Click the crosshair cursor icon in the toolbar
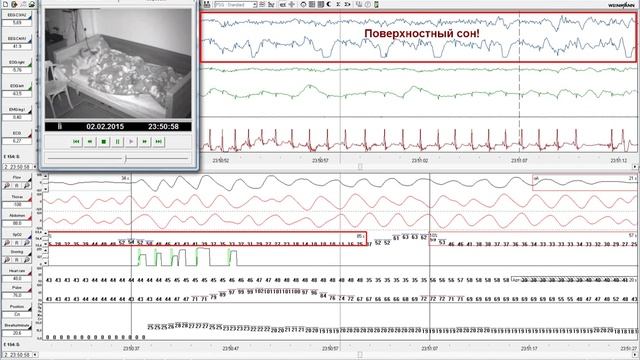Viewport: 640px width, 360px height. point(292,4)
